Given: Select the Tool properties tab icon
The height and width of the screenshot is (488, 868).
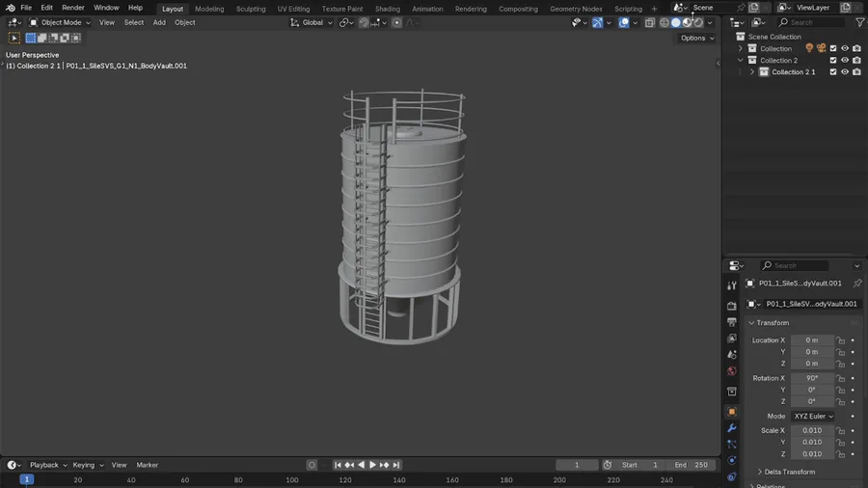Looking at the screenshot, I should (731, 286).
